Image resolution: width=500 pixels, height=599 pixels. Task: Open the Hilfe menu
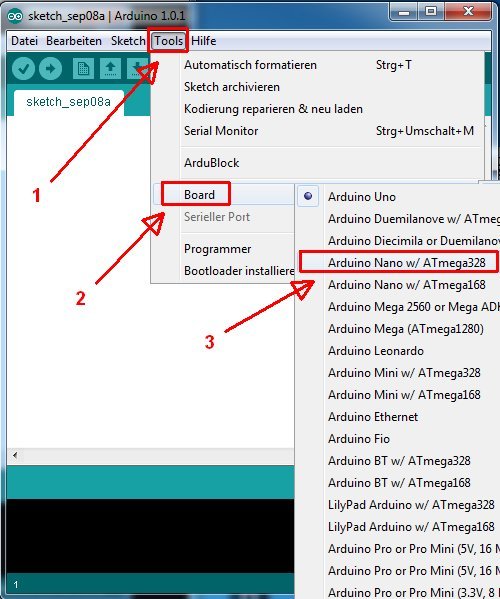point(204,40)
